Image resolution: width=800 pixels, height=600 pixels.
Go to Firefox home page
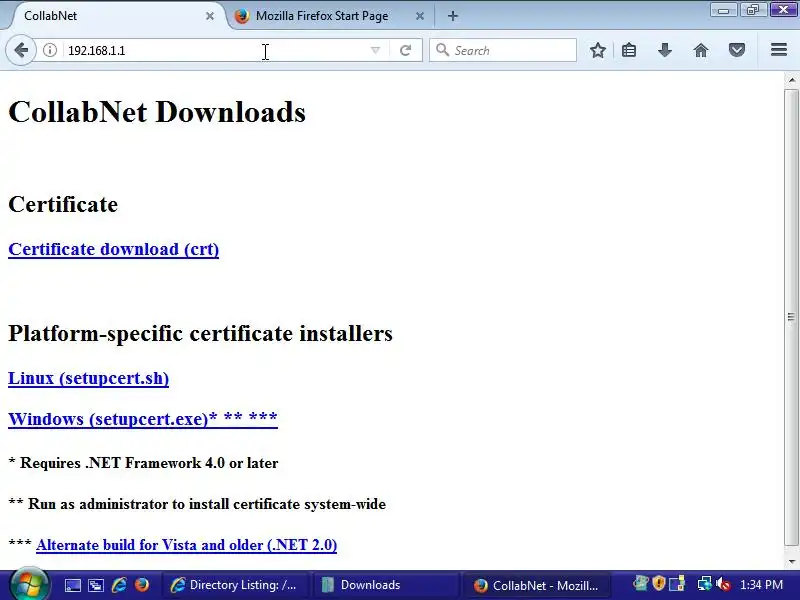coord(701,50)
